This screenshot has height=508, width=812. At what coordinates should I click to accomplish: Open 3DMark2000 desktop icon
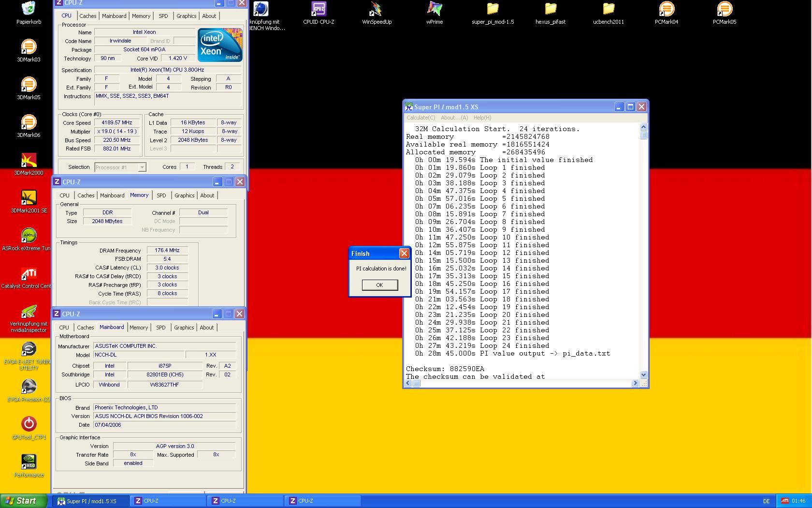tap(29, 160)
